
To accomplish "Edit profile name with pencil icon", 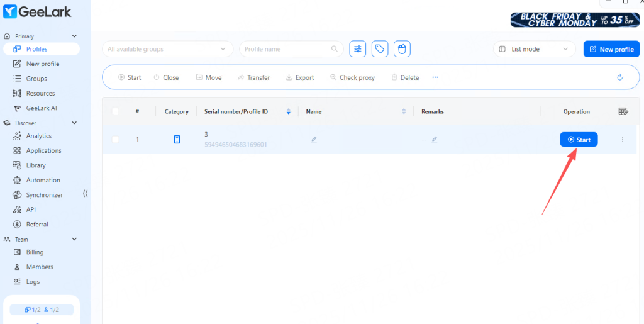I will pyautogui.click(x=314, y=140).
